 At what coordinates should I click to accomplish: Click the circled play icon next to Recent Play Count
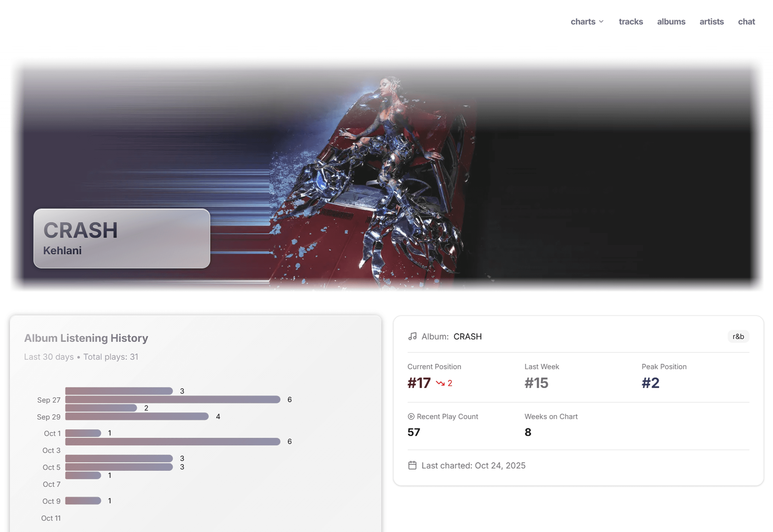tap(411, 416)
